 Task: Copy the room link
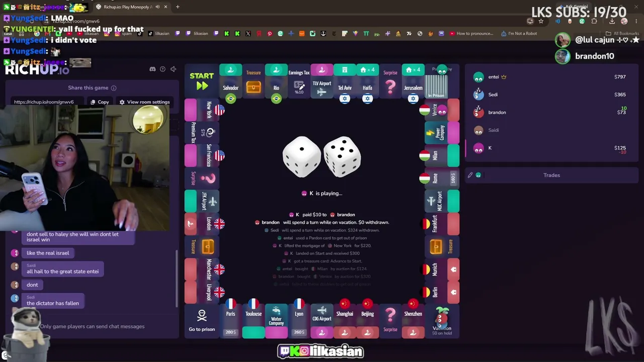click(x=99, y=102)
